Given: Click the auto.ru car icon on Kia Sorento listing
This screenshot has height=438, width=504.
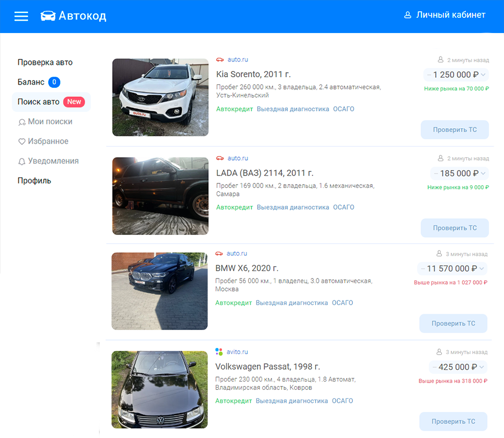Looking at the screenshot, I should [220, 60].
